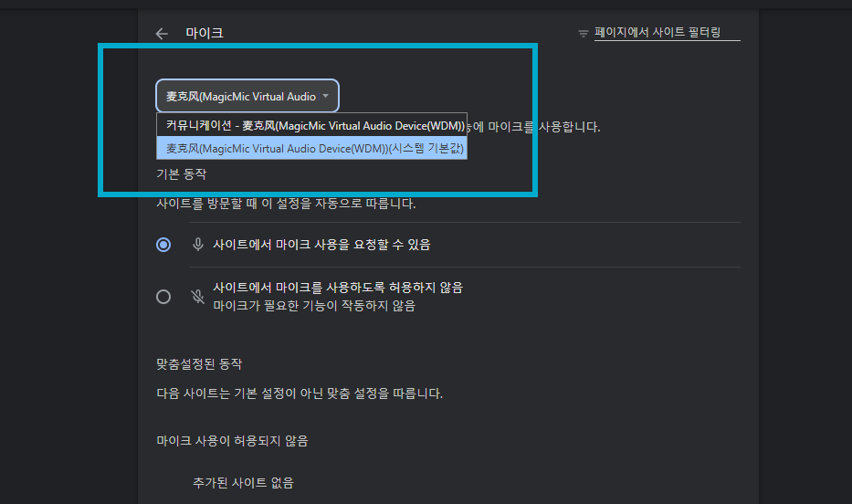
Task: Click the 맞춤설정된 동작 heading
Action: (x=199, y=364)
